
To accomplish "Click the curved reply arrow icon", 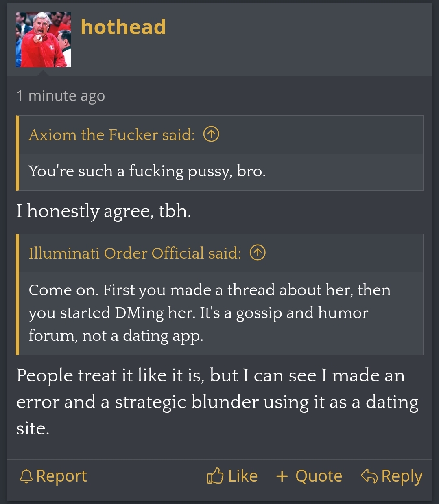I will [369, 476].
